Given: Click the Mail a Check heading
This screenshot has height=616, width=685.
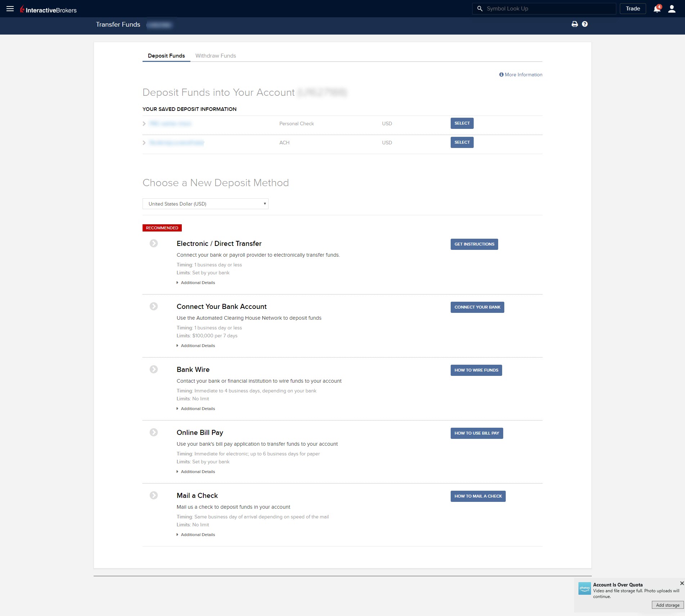Looking at the screenshot, I should (x=197, y=496).
